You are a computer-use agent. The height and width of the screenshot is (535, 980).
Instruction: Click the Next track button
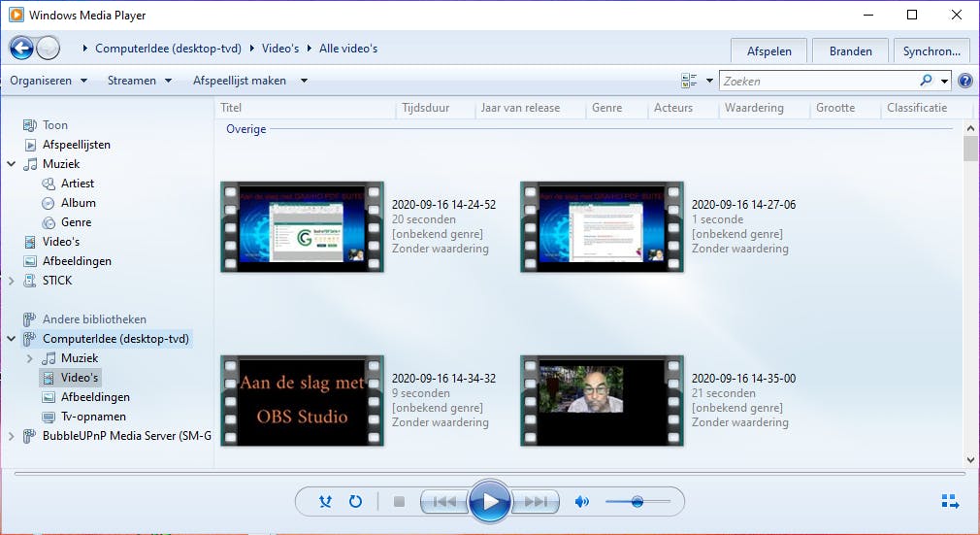click(x=535, y=501)
